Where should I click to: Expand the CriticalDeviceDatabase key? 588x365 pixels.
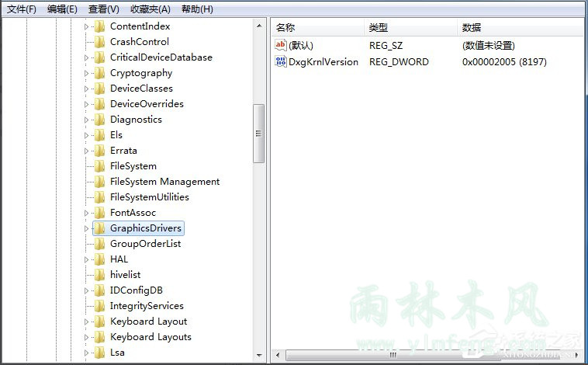click(x=86, y=57)
